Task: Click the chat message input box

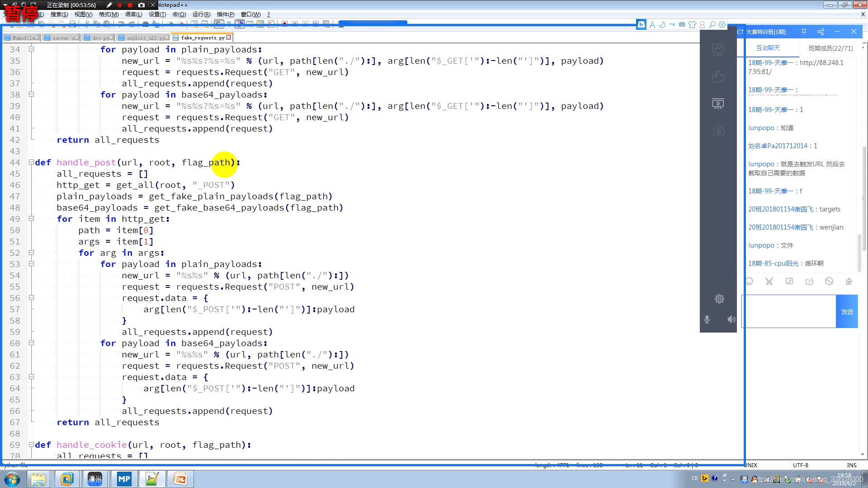Action: (790, 311)
